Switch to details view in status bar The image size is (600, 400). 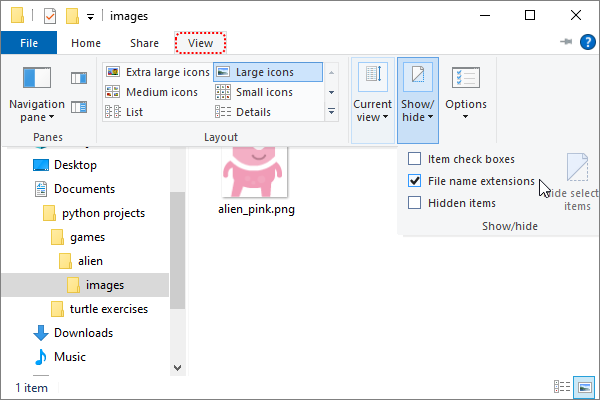(x=562, y=387)
